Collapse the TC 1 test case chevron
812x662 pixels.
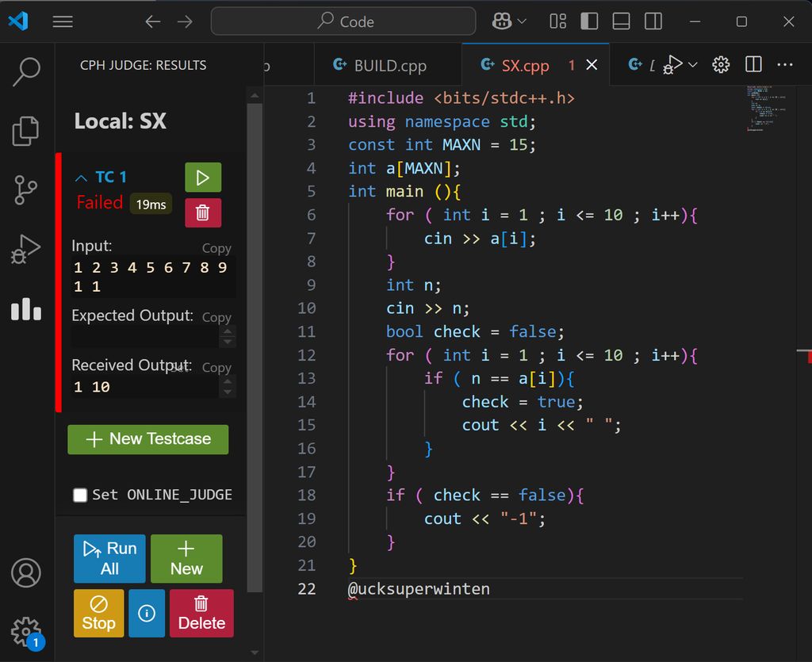81,178
